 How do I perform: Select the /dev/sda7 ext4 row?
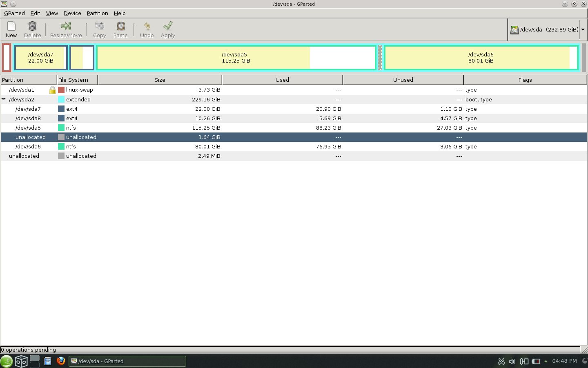[294, 109]
